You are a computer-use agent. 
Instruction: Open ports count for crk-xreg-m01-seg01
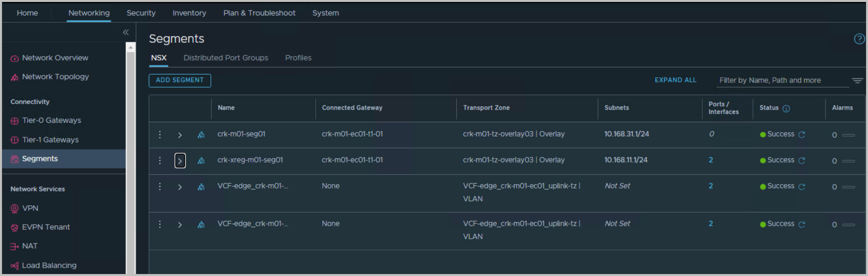click(711, 160)
